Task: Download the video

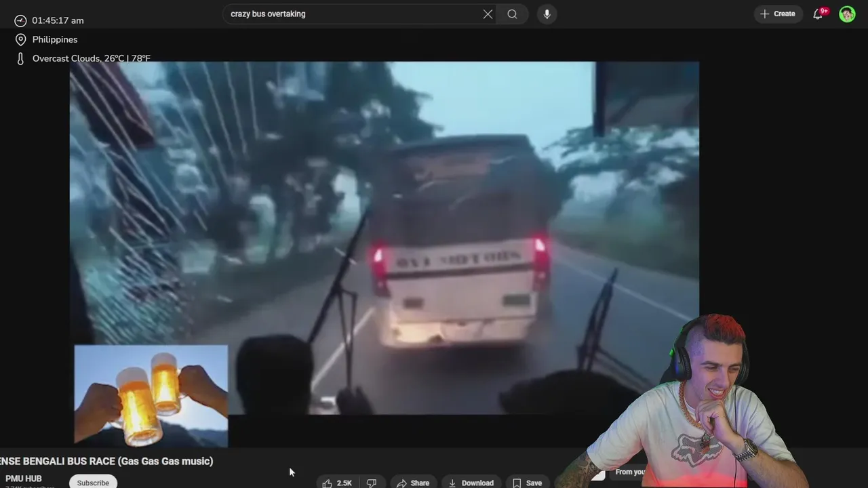Action: point(471,483)
